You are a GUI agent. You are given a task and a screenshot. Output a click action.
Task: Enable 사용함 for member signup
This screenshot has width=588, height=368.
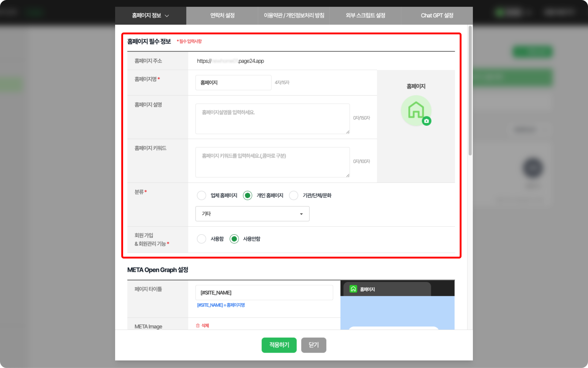click(202, 239)
